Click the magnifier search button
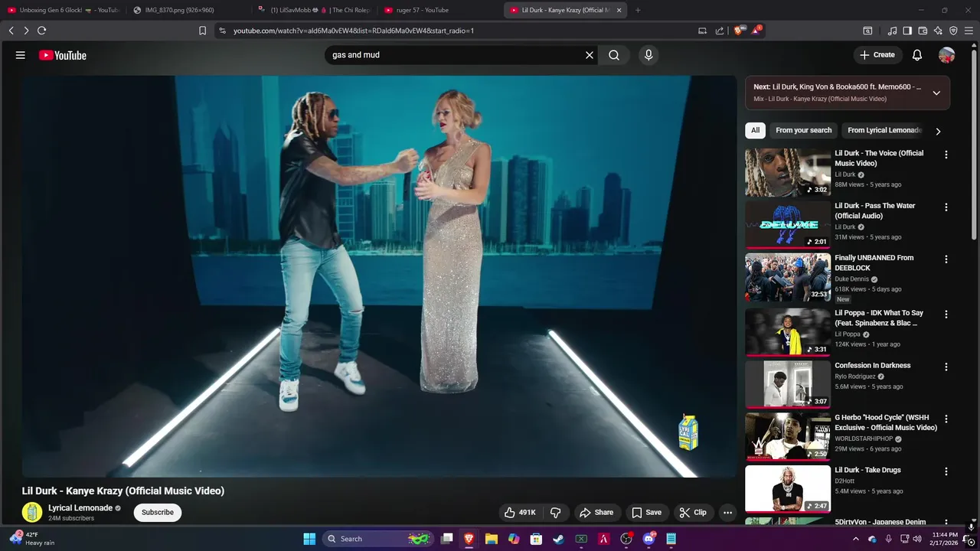Screen dimensions: 980x551 (x=614, y=55)
